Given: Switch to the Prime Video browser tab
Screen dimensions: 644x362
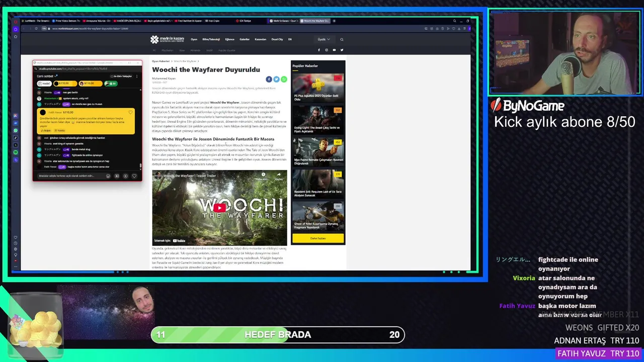Looking at the screenshot, I should click(65, 21).
